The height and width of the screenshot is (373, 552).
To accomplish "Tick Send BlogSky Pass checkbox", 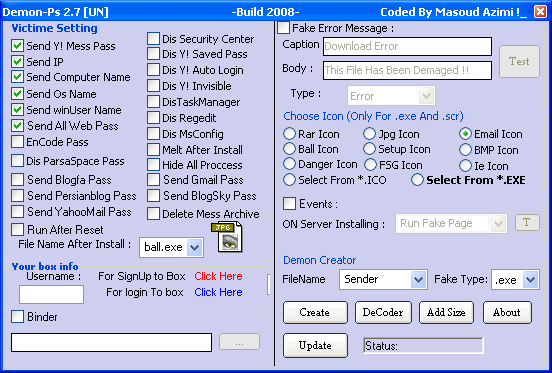I will point(153,196).
